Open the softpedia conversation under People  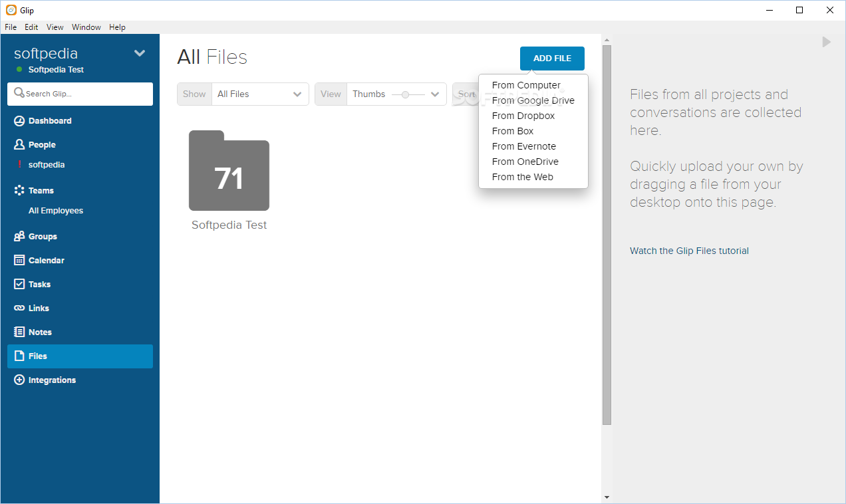[x=47, y=165]
